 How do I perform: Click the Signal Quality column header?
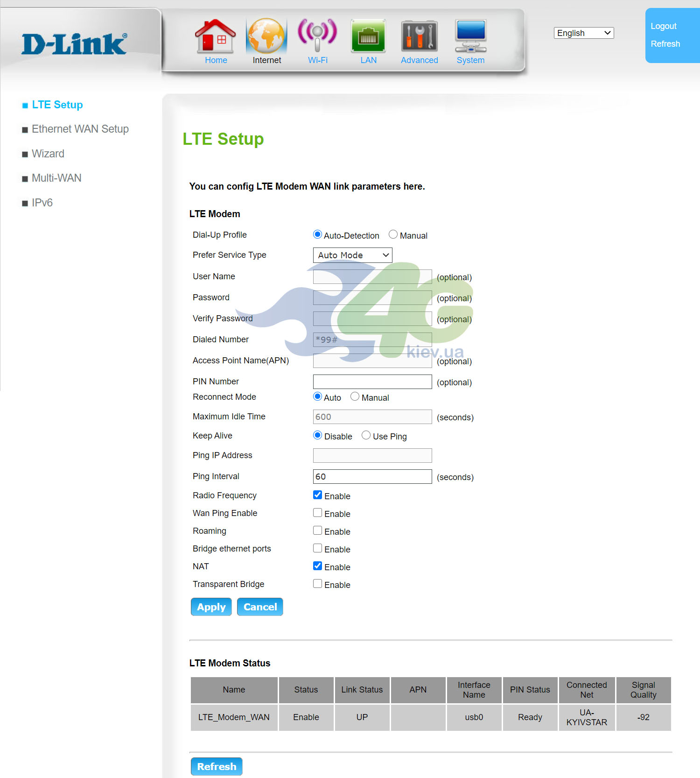pos(644,690)
